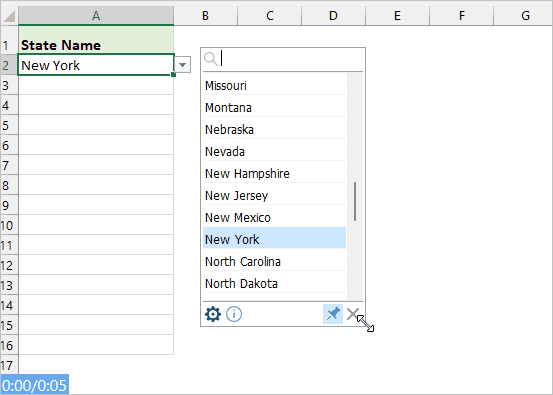Select cell A2 containing New York
This screenshot has height=395, width=553.
tap(96, 65)
